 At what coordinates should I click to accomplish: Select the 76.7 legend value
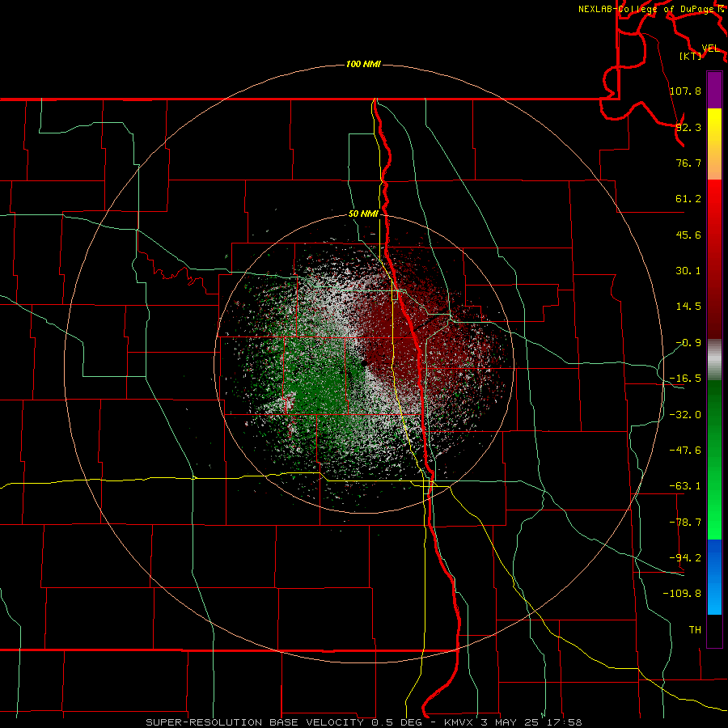(688, 163)
